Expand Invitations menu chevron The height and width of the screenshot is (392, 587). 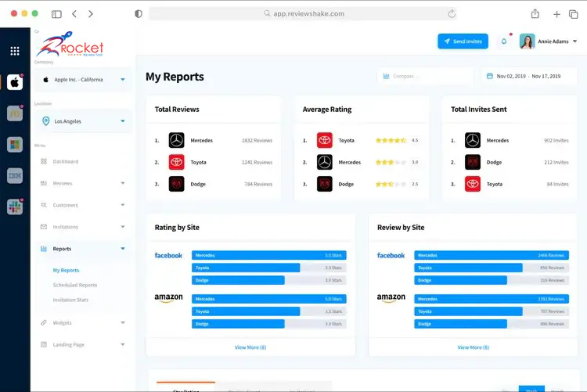tap(123, 226)
